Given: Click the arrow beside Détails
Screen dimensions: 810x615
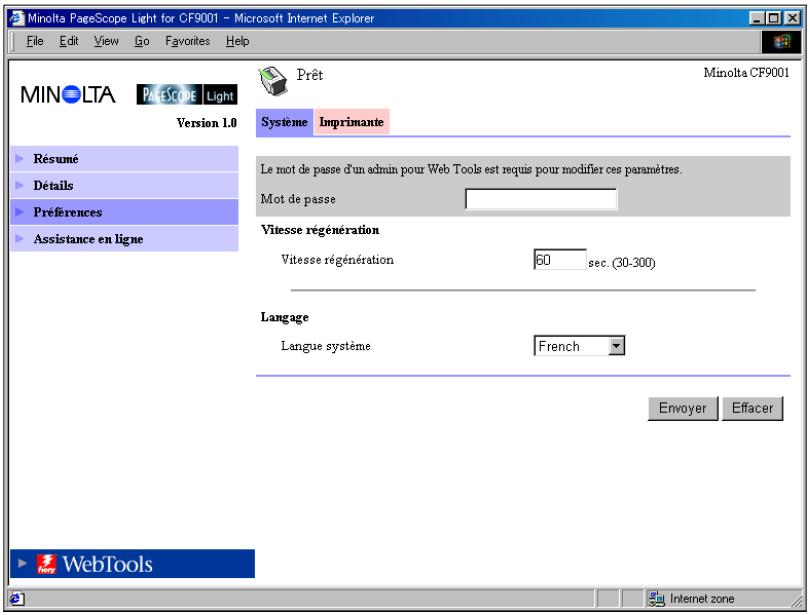Looking at the screenshot, I should [20, 185].
